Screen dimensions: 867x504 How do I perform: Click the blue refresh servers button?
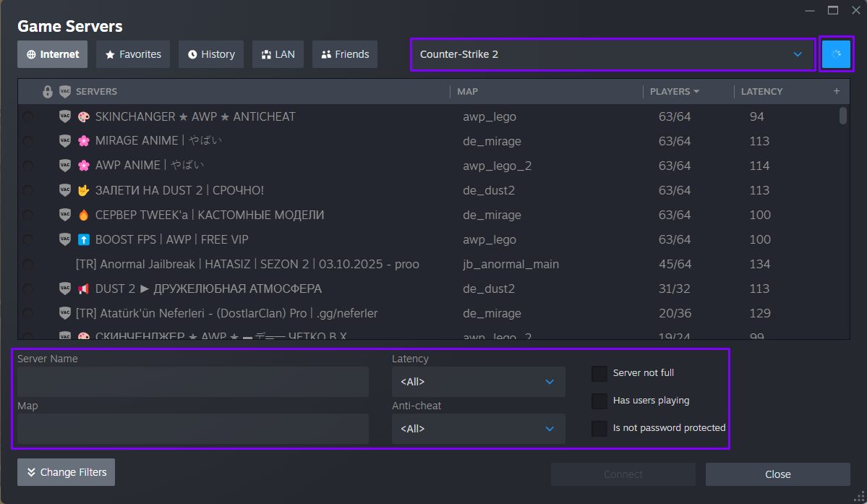pos(836,54)
